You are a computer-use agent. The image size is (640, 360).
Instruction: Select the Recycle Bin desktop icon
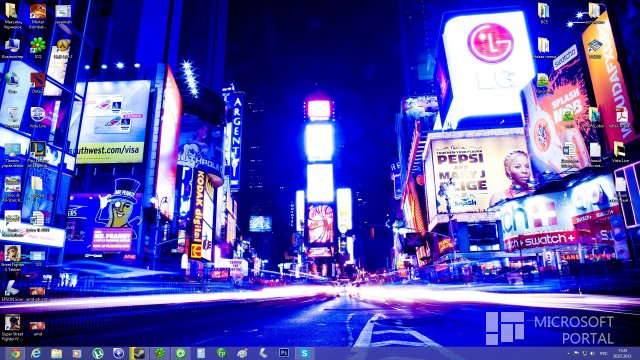12,118
